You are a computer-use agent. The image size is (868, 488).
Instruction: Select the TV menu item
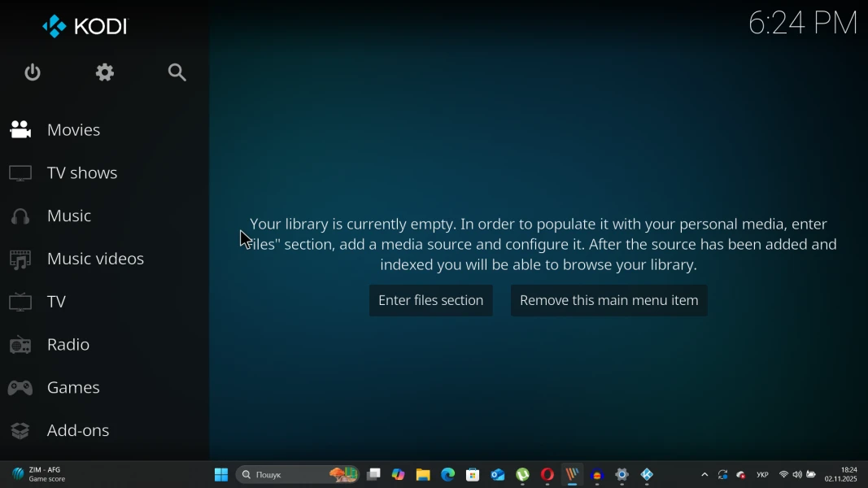tap(56, 302)
